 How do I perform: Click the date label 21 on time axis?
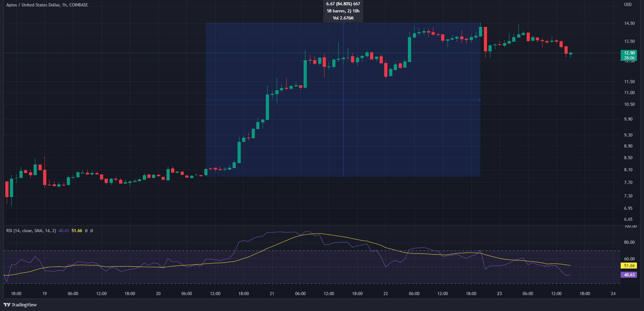(x=272, y=294)
